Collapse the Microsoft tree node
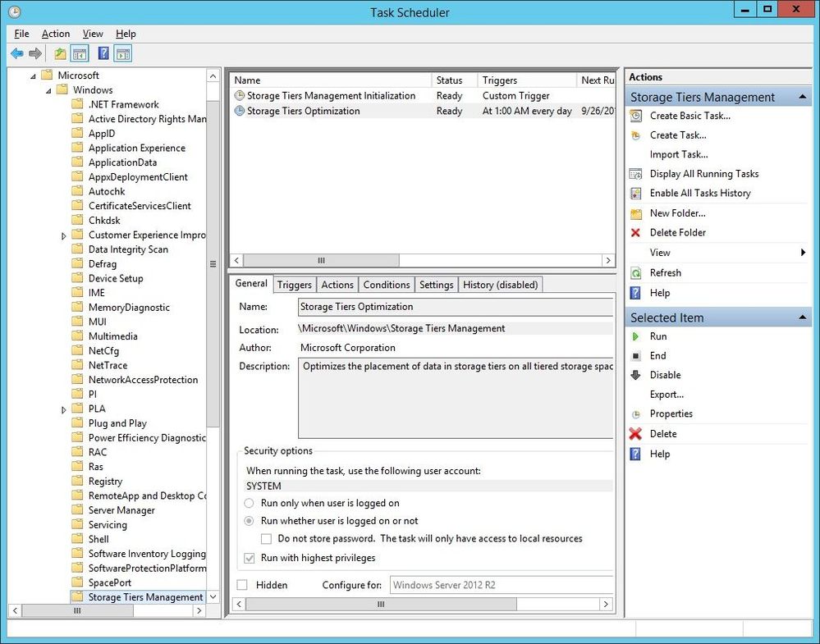Image resolution: width=820 pixels, height=644 pixels. [33, 76]
